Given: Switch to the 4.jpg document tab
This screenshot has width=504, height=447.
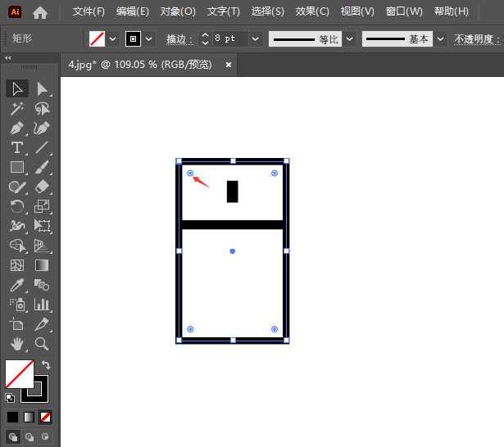Looking at the screenshot, I should (x=140, y=65).
